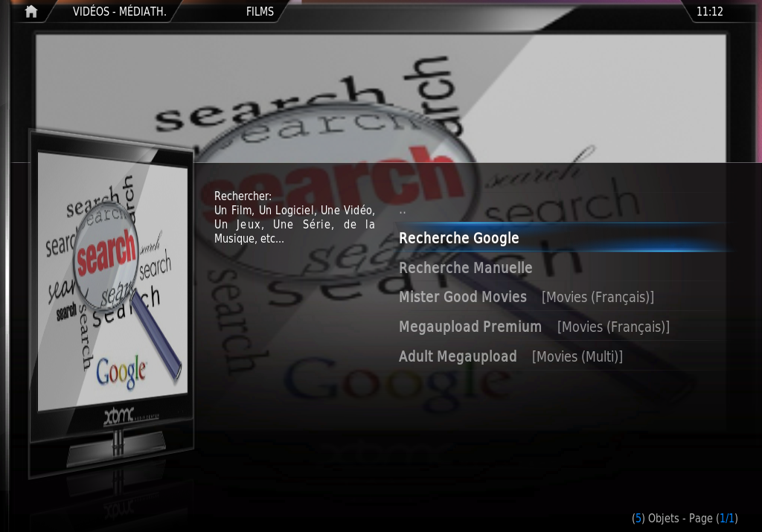The width and height of the screenshot is (762, 532).
Task: Go up to parent folder (..)
Action: coord(403,211)
